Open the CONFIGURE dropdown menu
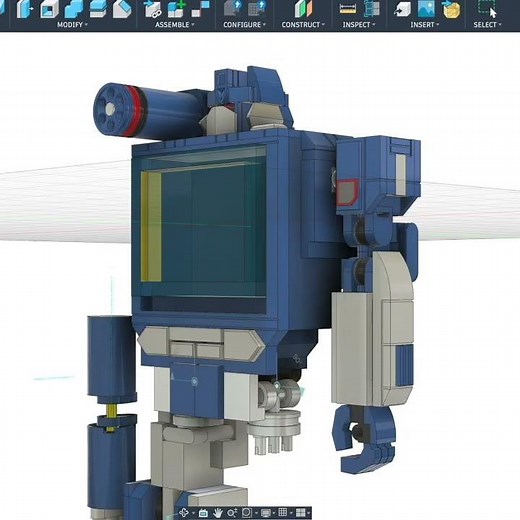The image size is (520, 520). (245, 25)
